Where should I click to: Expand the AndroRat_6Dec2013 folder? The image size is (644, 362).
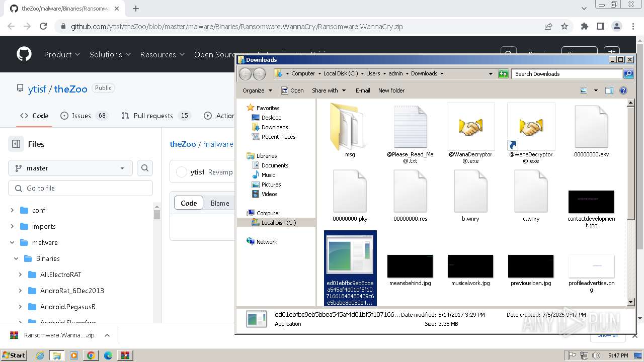tap(20, 291)
